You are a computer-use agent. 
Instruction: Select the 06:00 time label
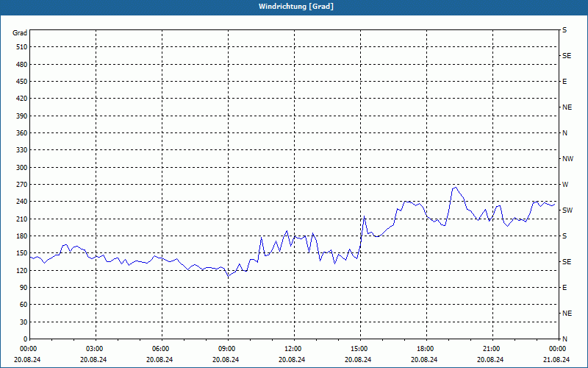click(159, 349)
